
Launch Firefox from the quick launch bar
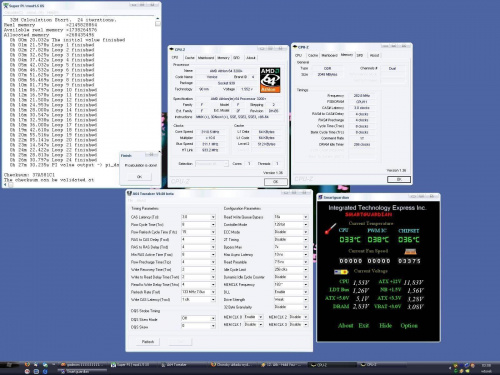(27, 365)
